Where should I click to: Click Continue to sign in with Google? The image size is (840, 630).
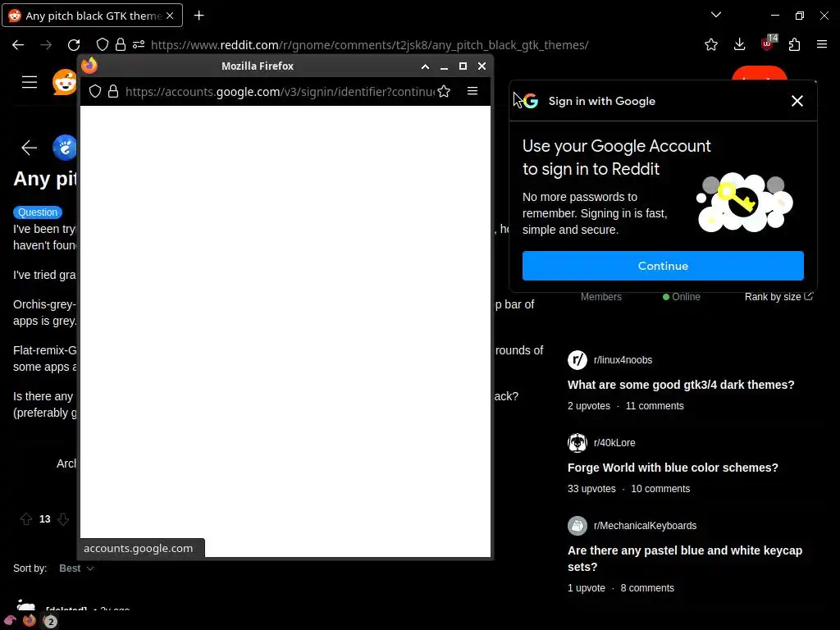[x=663, y=266]
